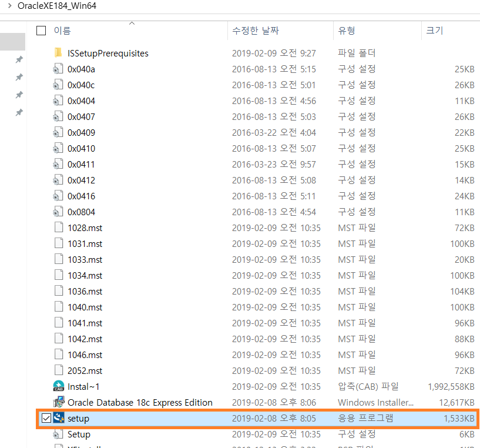Screen dimensions: 480x448
Task: Click the Oracle Database 18c installer icon
Action: pos(59,402)
